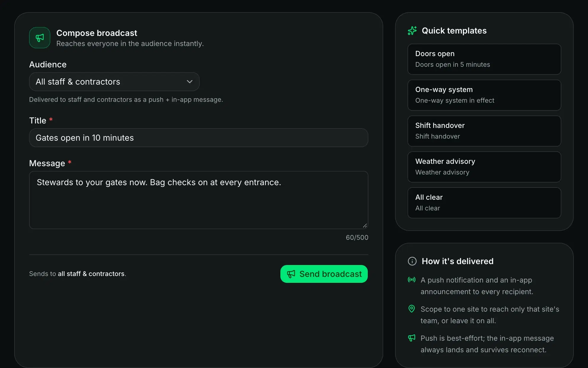
Task: Click the info icon beside How it's delivered
Action: [412, 261]
